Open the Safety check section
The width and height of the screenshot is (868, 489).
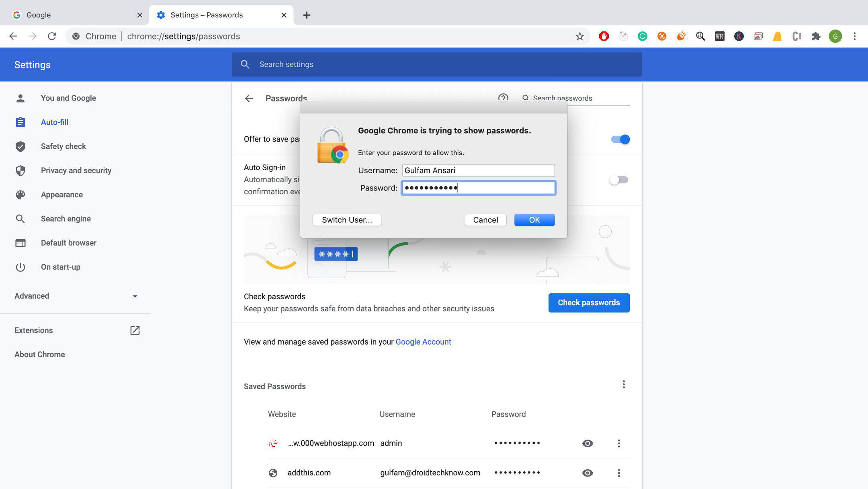pyautogui.click(x=63, y=146)
